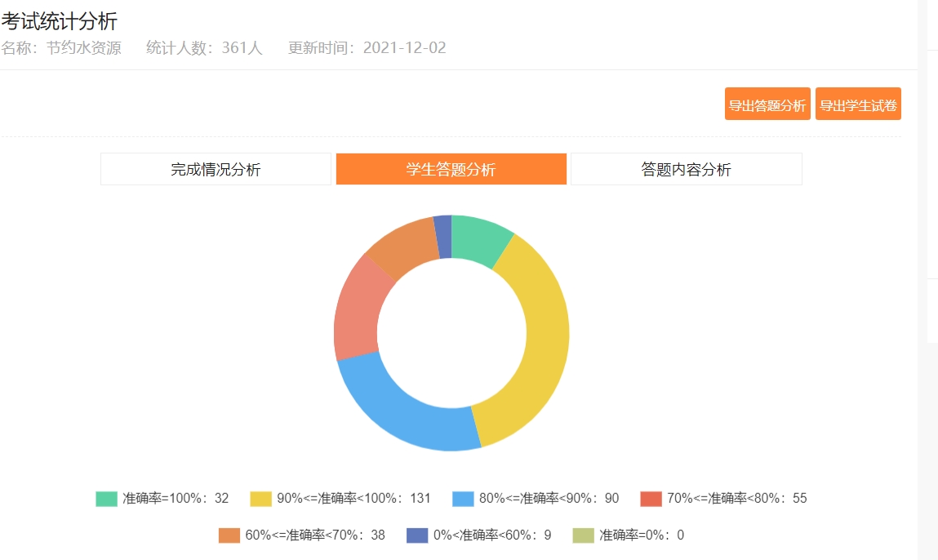Open the 答题内容分析 tab
The width and height of the screenshot is (938, 560).
click(686, 169)
